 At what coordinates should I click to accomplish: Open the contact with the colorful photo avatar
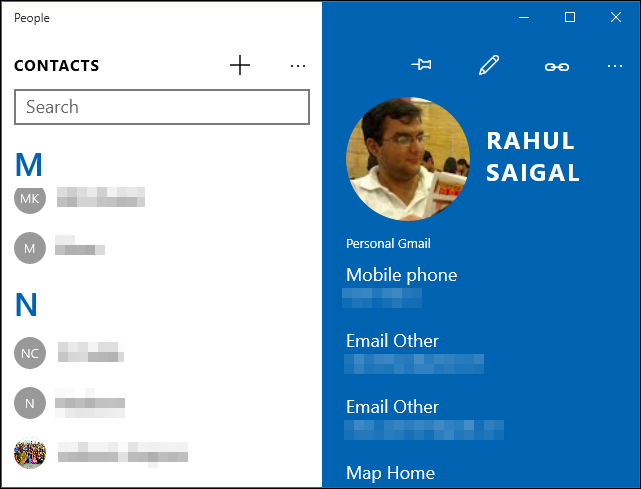[30, 452]
